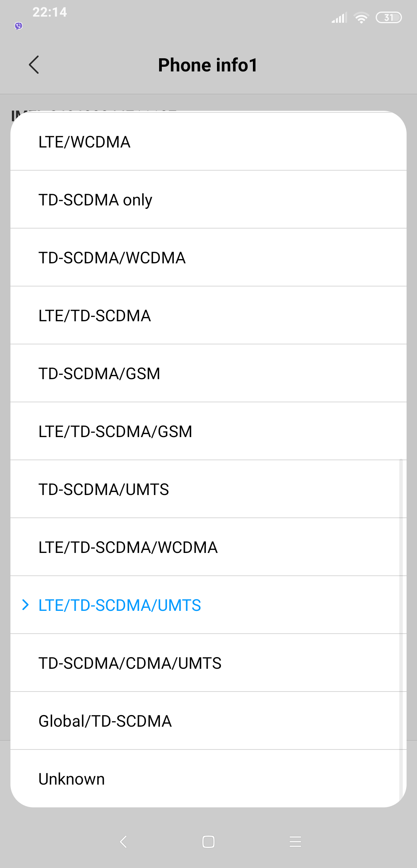417x868 pixels.
Task: Select LTE/TD-SCDMA/GSM mode
Action: [x=208, y=432]
